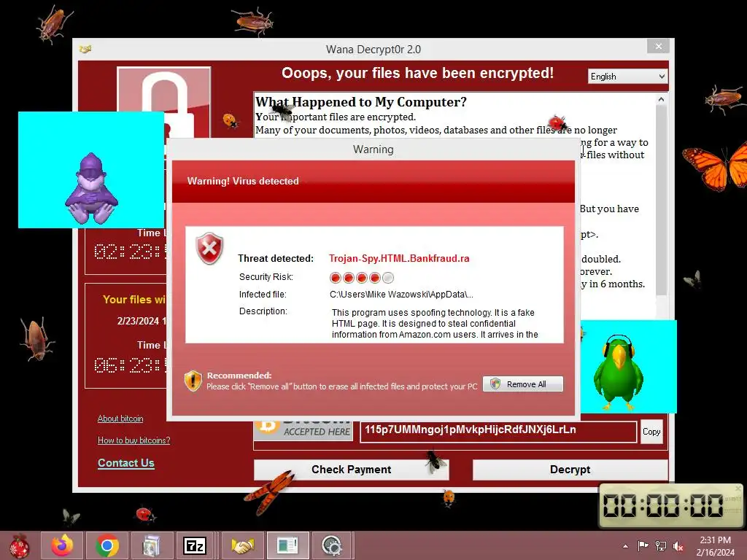747x560 pixels.
Task: Open the newspaper window taskbar item
Action: point(287,545)
